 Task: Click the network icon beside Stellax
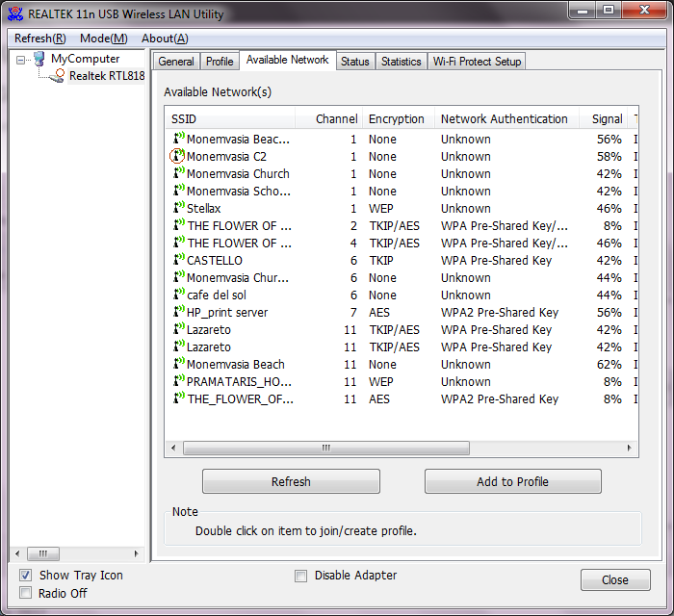coord(178,208)
